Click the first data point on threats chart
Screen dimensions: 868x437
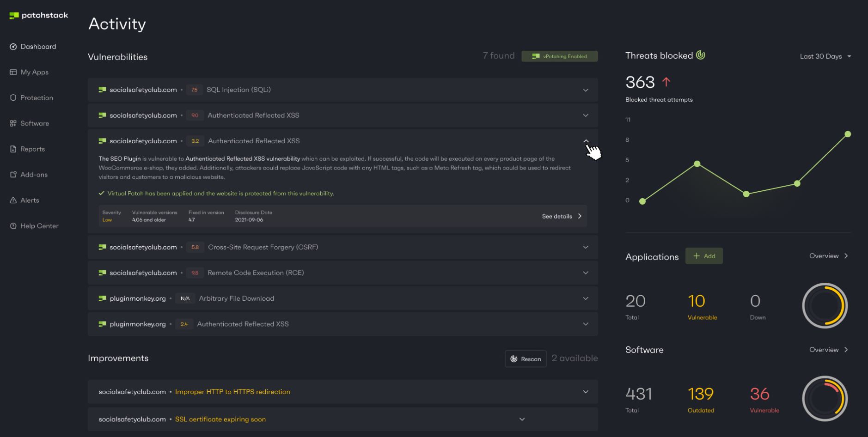pos(642,201)
